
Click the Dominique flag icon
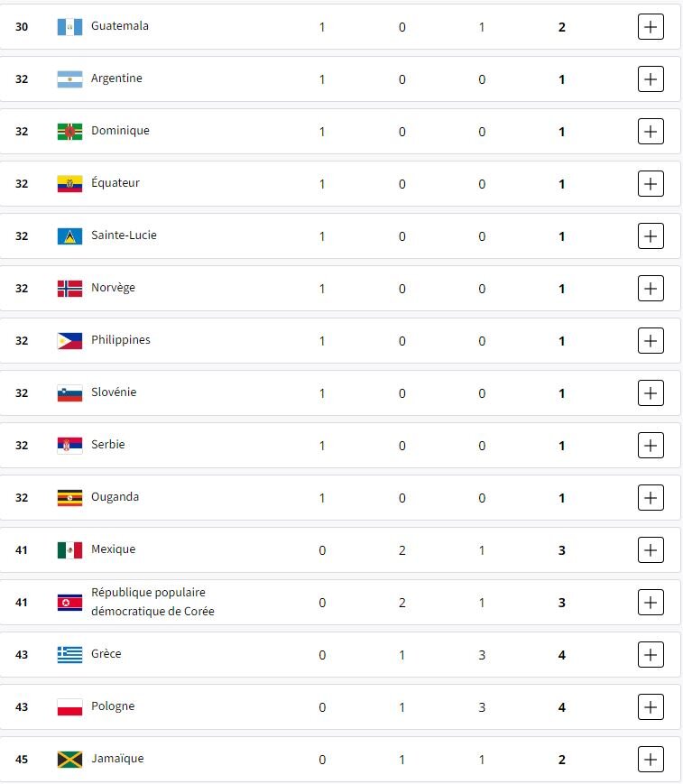69,132
